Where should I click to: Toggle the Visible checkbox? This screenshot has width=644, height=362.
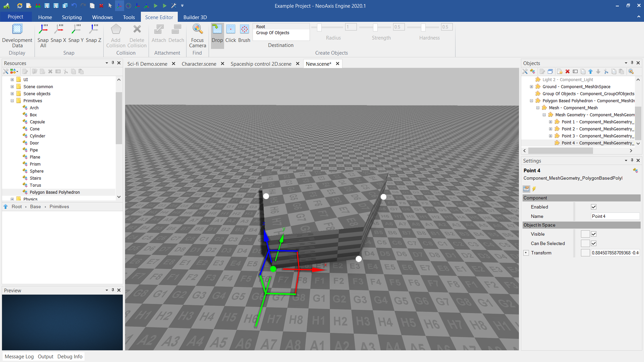pos(594,234)
